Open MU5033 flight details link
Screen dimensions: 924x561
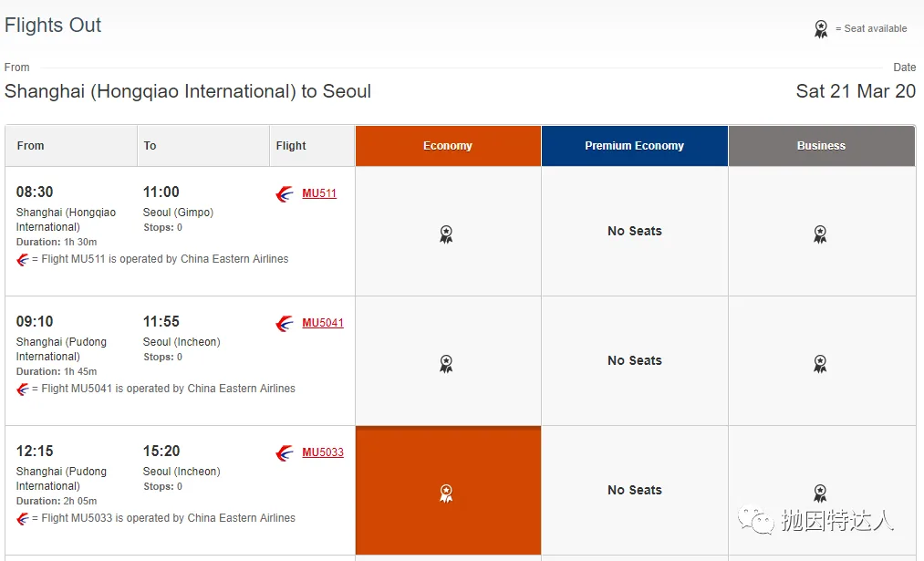click(x=323, y=452)
